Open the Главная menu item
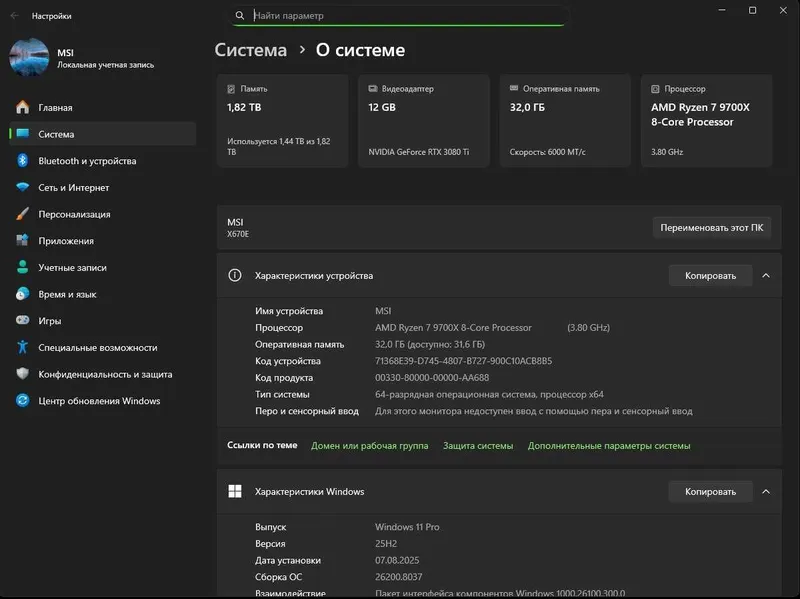 click(103, 107)
